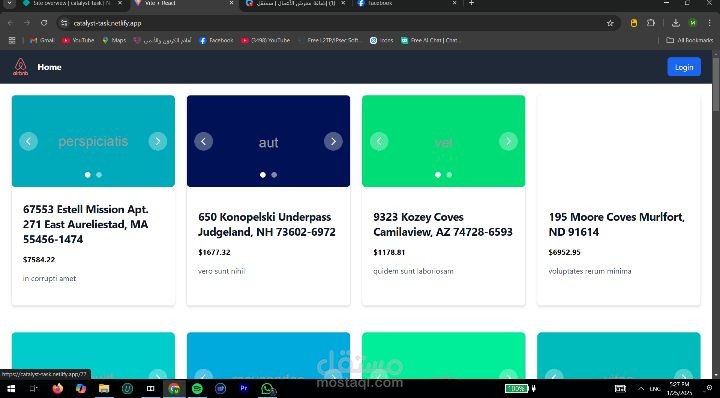Open the 67553 Estell Mission Apt. listing
720x398 pixels.
click(x=85, y=224)
